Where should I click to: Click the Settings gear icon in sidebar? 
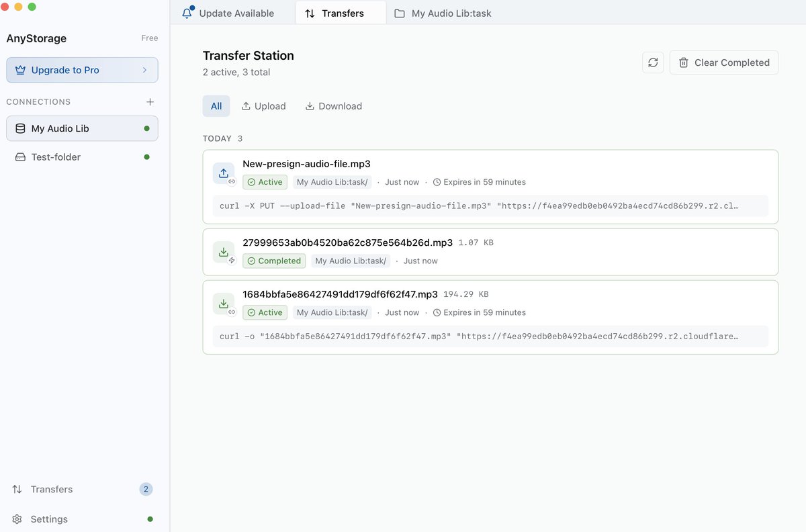[x=17, y=519]
